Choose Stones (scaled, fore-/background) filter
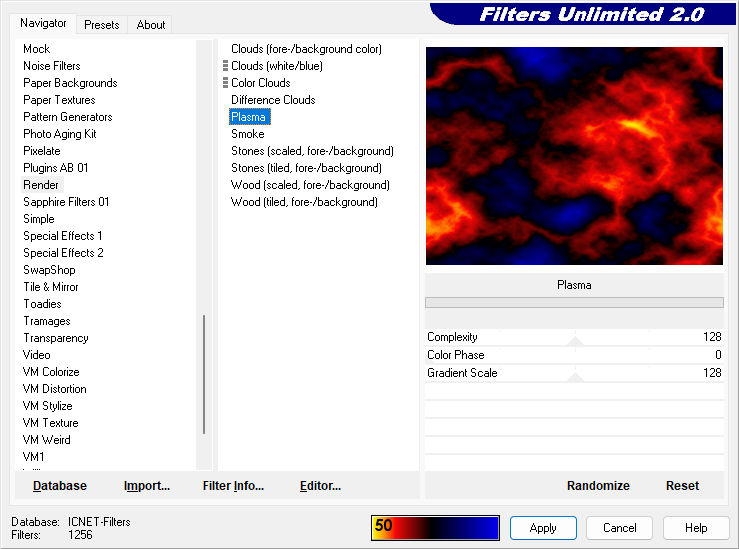Screen dimensions: 739x549 [312, 151]
